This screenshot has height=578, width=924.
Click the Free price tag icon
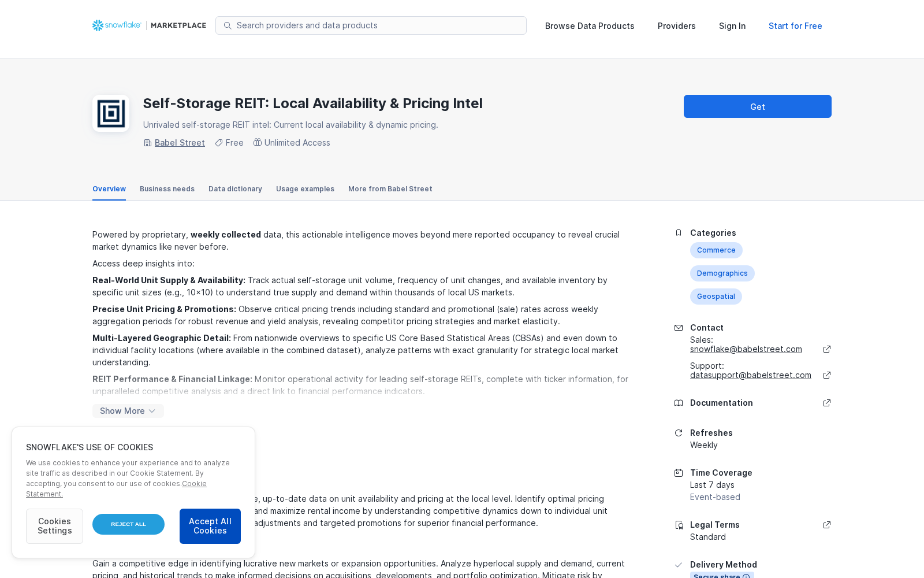point(219,143)
